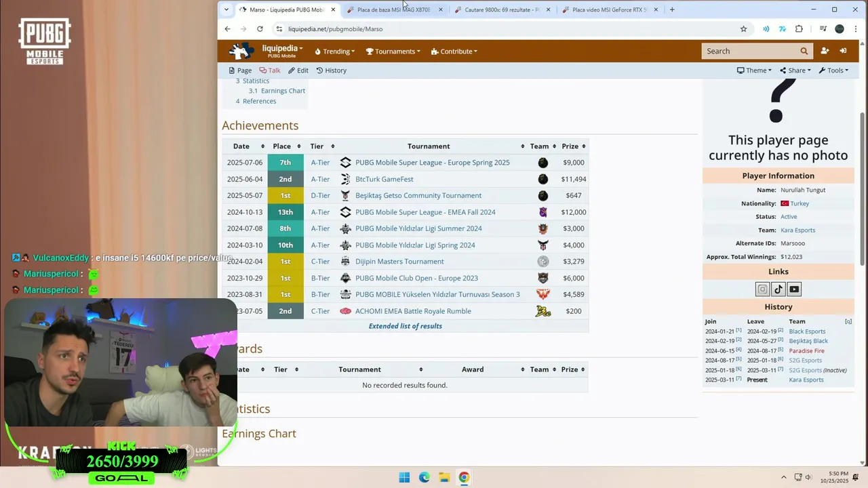Click the page vertical scrollbar thumb

click(x=863, y=188)
